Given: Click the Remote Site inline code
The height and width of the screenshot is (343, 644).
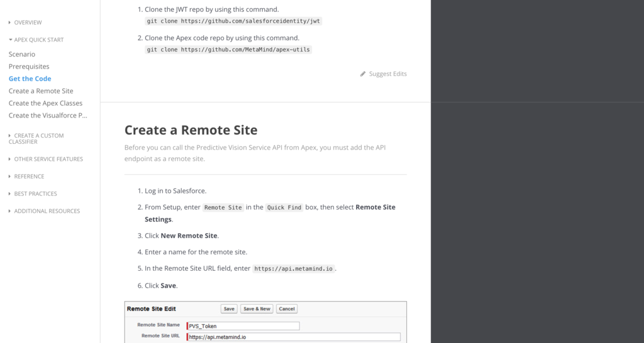Looking at the screenshot, I should [223, 207].
